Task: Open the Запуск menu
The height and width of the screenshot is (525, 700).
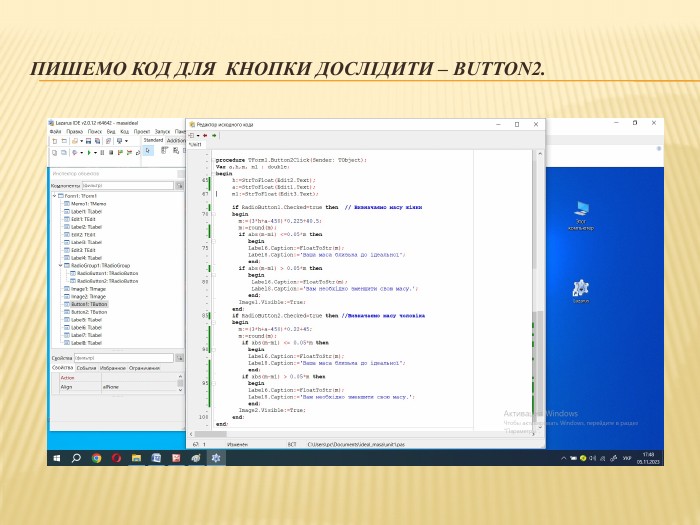Action: 162,132
